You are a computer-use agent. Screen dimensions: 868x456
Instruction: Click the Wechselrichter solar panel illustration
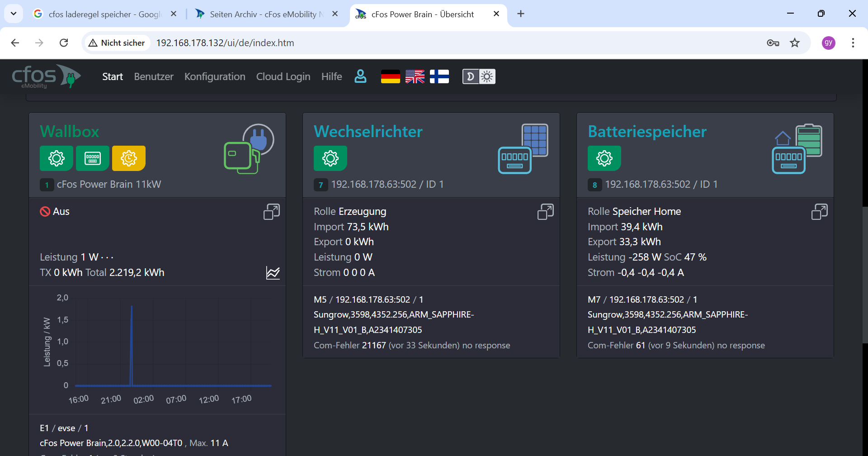click(x=523, y=149)
